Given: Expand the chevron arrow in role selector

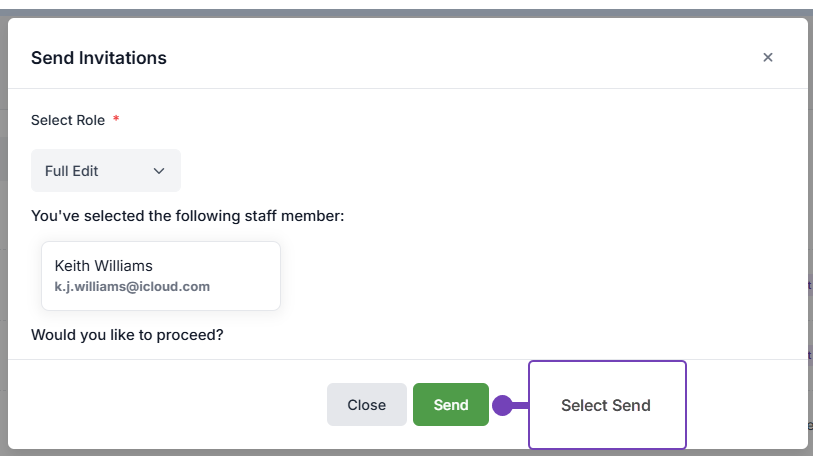Looking at the screenshot, I should pyautogui.click(x=159, y=171).
